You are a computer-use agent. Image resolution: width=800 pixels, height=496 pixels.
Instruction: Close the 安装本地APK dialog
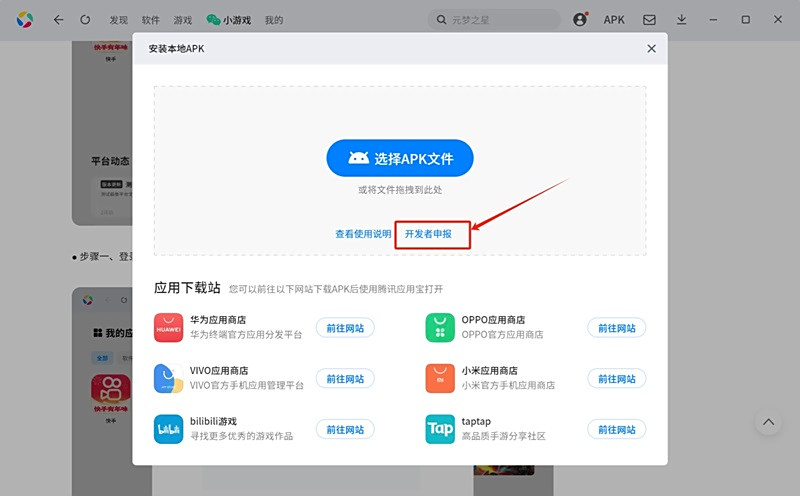pos(652,48)
